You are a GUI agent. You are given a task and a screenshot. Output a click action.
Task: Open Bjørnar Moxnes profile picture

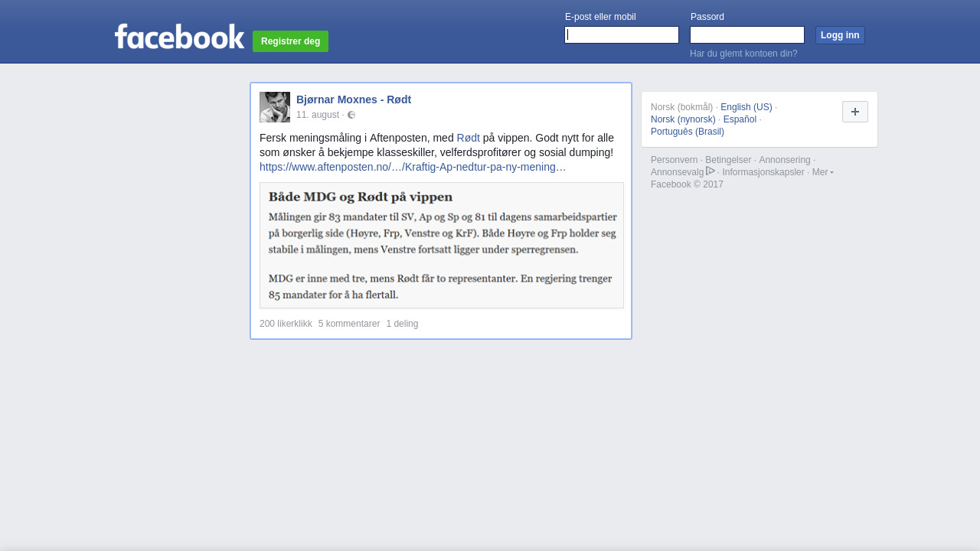click(275, 107)
